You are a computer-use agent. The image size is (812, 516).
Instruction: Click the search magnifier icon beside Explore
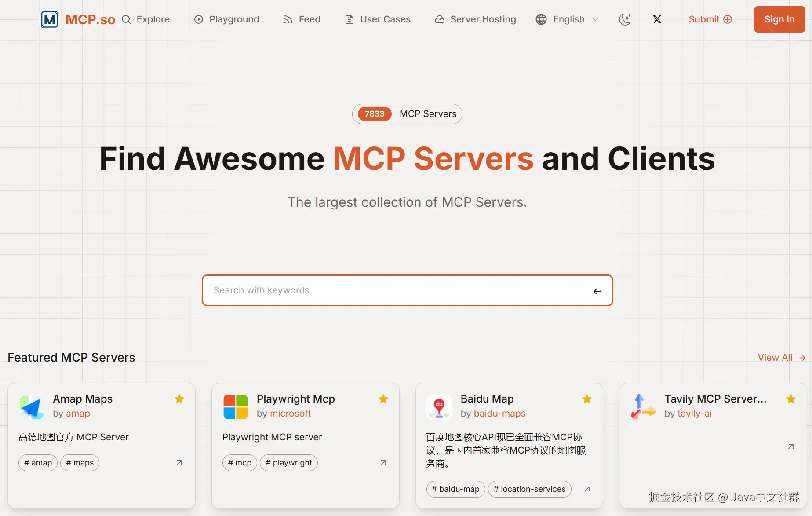click(x=126, y=19)
